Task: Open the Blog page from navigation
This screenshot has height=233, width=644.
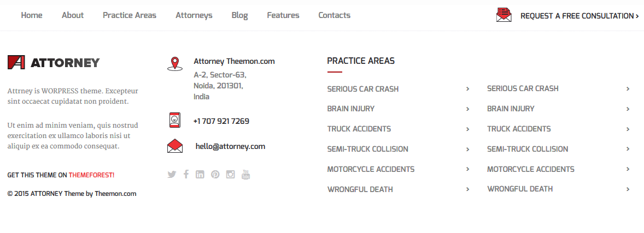Action: pyautogui.click(x=239, y=15)
